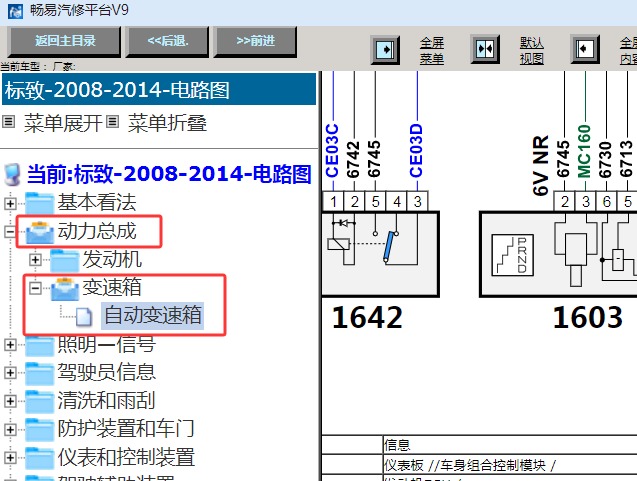637x481 pixels.
Task: Go back with the <<后退 button
Action: point(167,41)
